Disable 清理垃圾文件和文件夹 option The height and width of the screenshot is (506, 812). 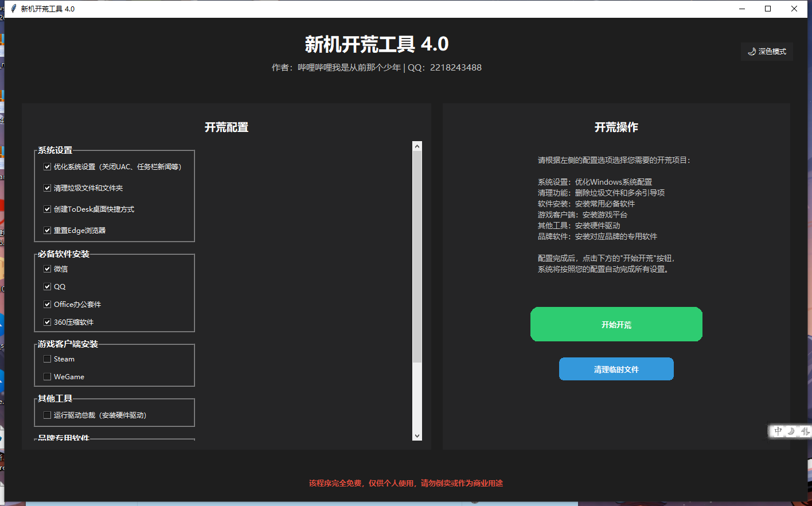(47, 188)
